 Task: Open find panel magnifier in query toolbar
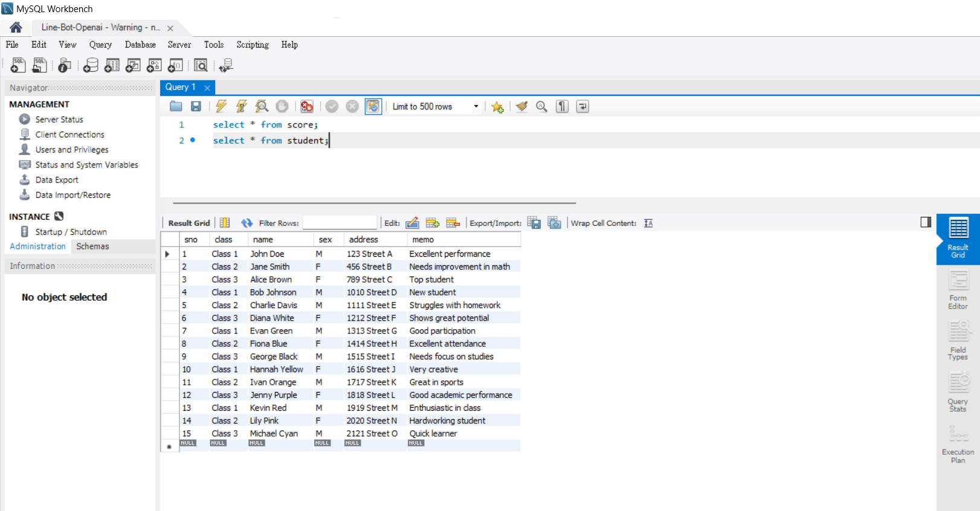[542, 106]
